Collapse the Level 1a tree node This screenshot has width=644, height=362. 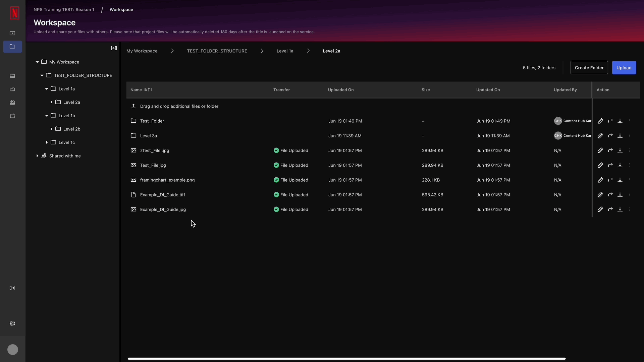(x=47, y=89)
